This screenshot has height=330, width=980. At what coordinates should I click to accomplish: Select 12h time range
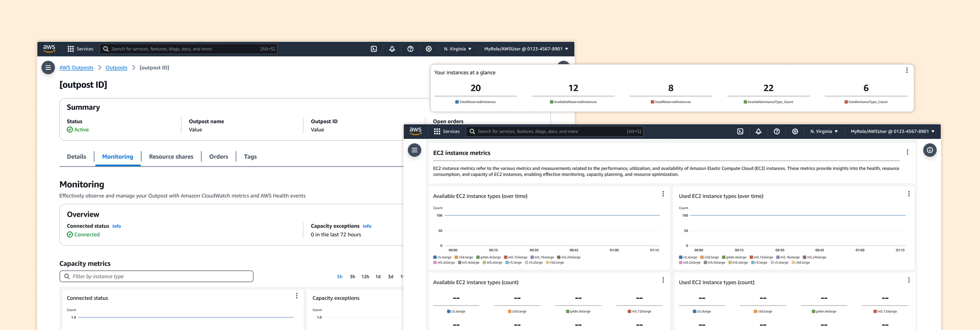365,277
